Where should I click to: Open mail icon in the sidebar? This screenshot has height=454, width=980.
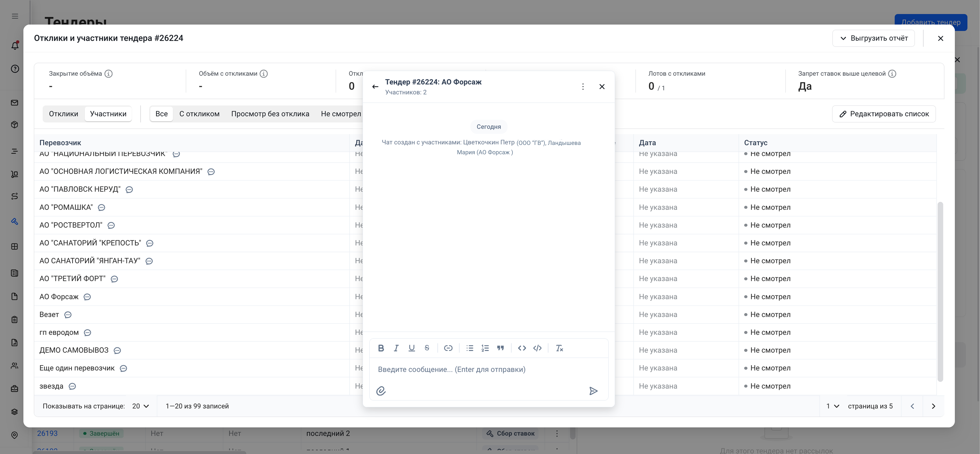click(15, 103)
